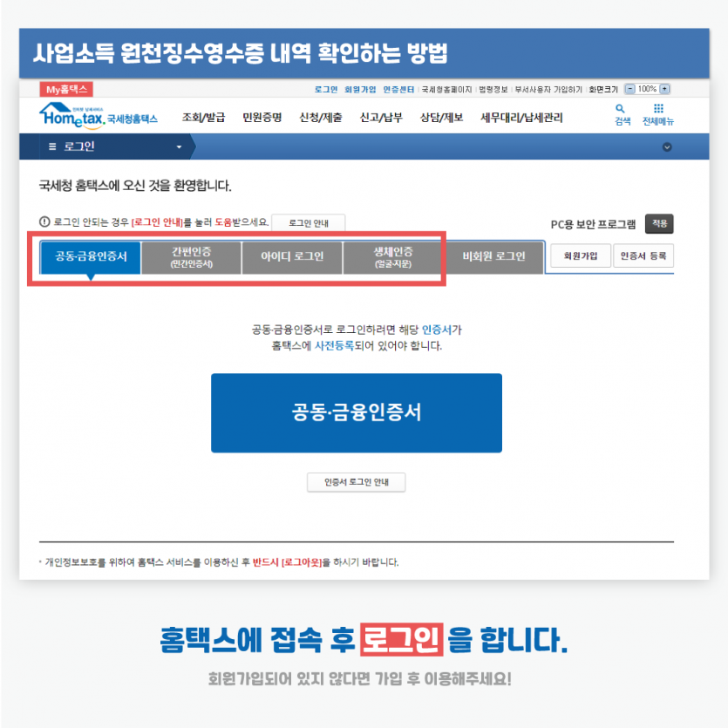Click 적용 for the PC security program
This screenshot has height=728, width=728.
tap(659, 224)
